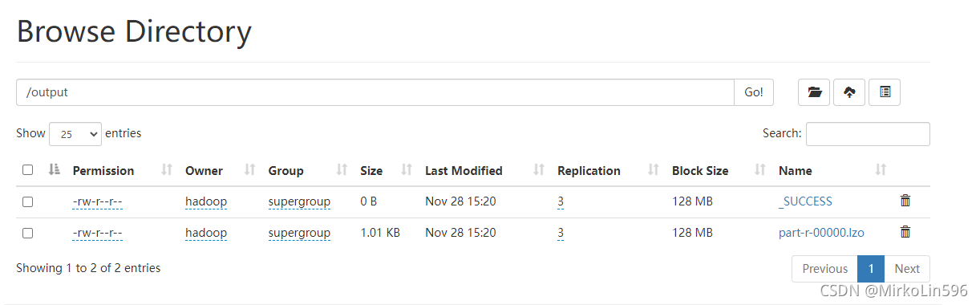Image resolution: width=980 pixels, height=305 pixels.
Task: Check the box for part-r-00000.lzo row
Action: [x=28, y=233]
